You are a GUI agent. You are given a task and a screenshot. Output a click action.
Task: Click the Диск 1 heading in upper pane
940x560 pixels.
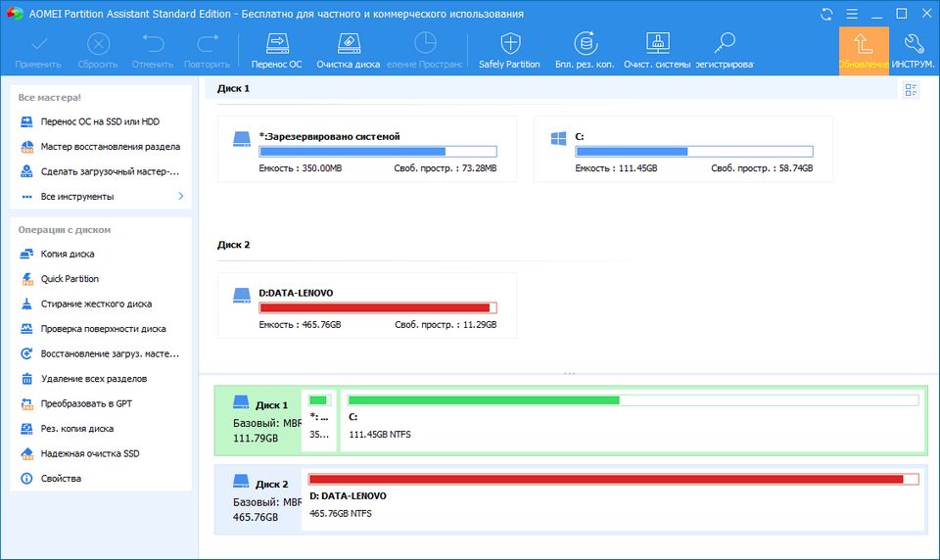point(233,89)
